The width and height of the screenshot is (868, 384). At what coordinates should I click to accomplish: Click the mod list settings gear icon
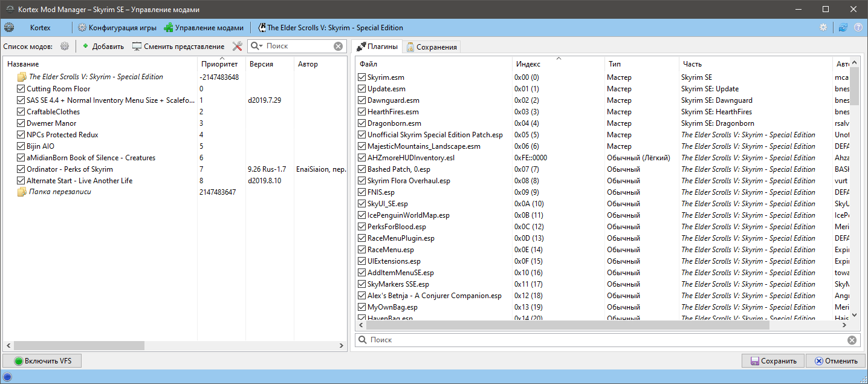65,46
